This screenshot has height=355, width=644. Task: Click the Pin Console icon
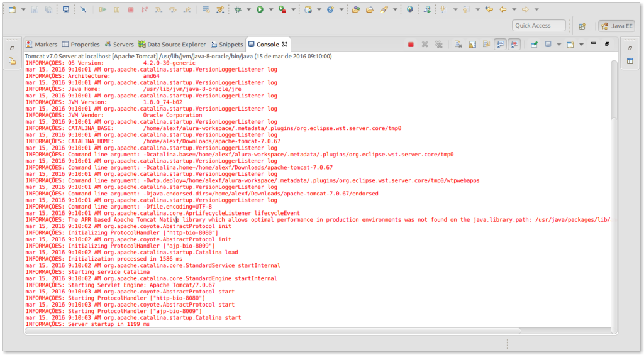[x=534, y=45]
